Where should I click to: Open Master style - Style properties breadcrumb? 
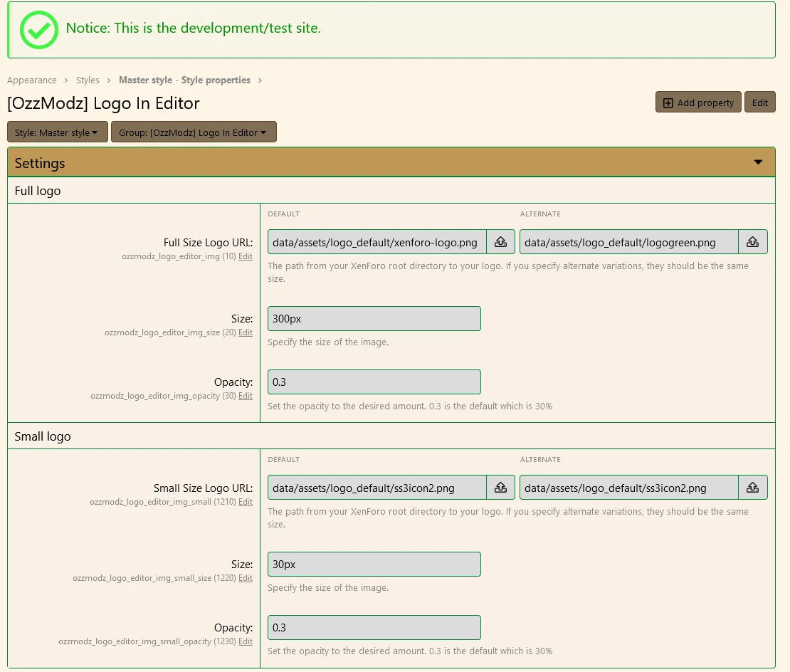tap(184, 80)
